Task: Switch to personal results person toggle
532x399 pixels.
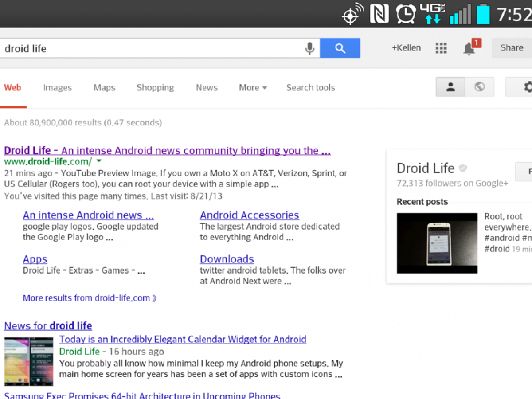Action: [450, 87]
